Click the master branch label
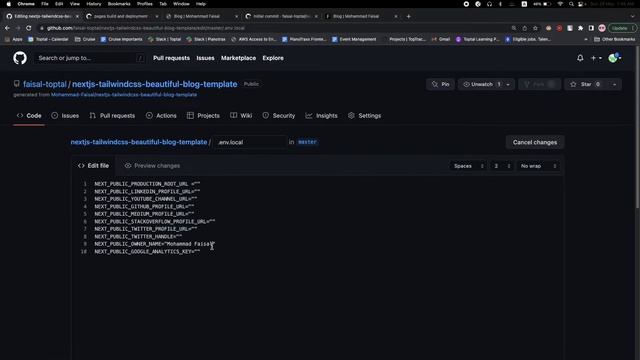 click(307, 142)
